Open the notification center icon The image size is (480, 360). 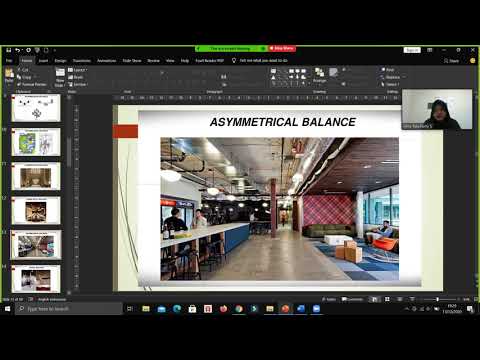(x=470, y=309)
